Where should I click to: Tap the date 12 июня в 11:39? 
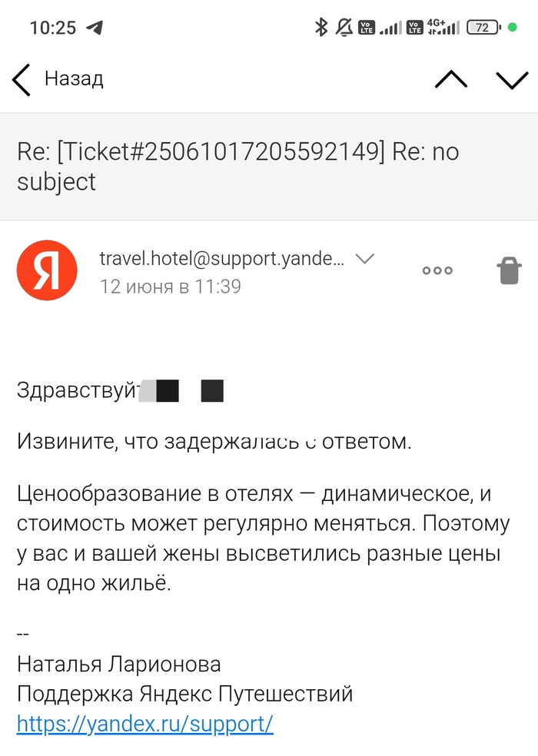point(170,287)
